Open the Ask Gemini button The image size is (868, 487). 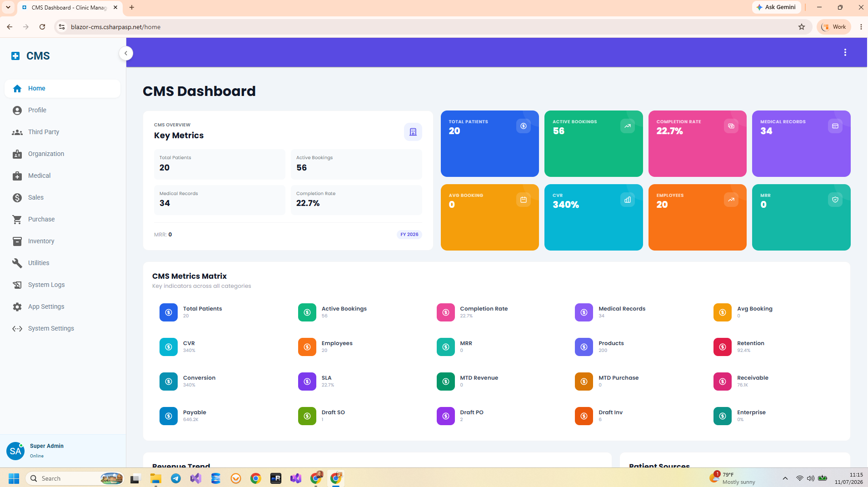[x=776, y=7]
